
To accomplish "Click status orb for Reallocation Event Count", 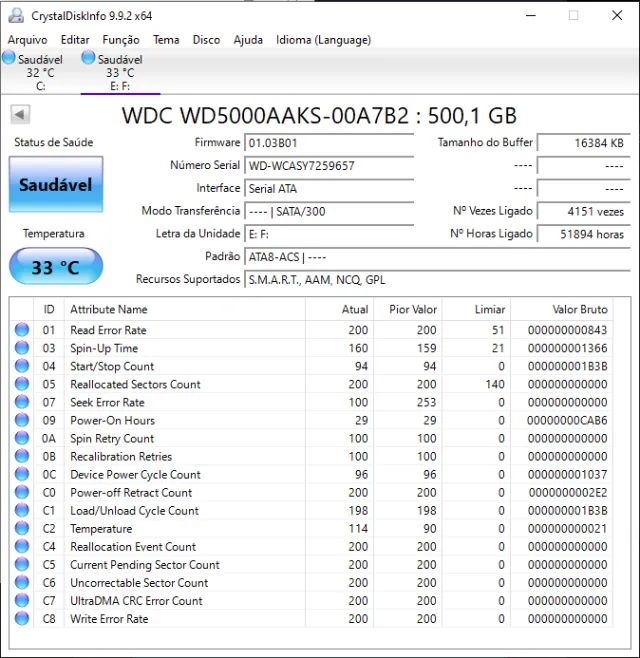I will 22,546.
